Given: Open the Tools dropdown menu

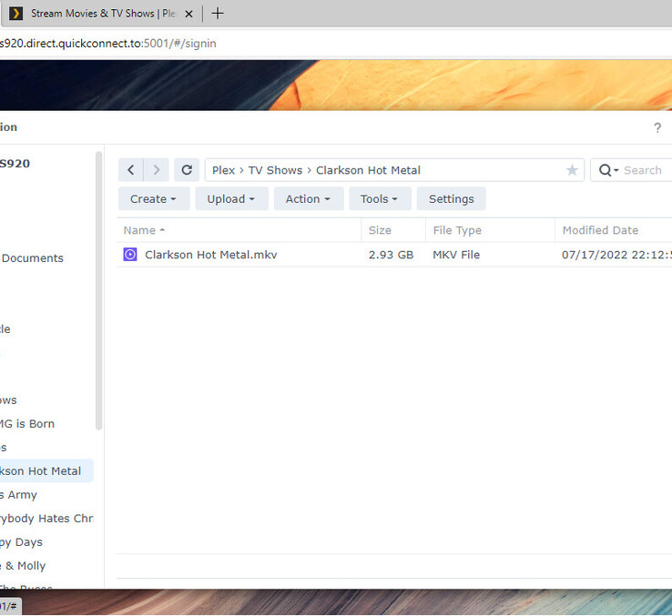Looking at the screenshot, I should (x=380, y=198).
